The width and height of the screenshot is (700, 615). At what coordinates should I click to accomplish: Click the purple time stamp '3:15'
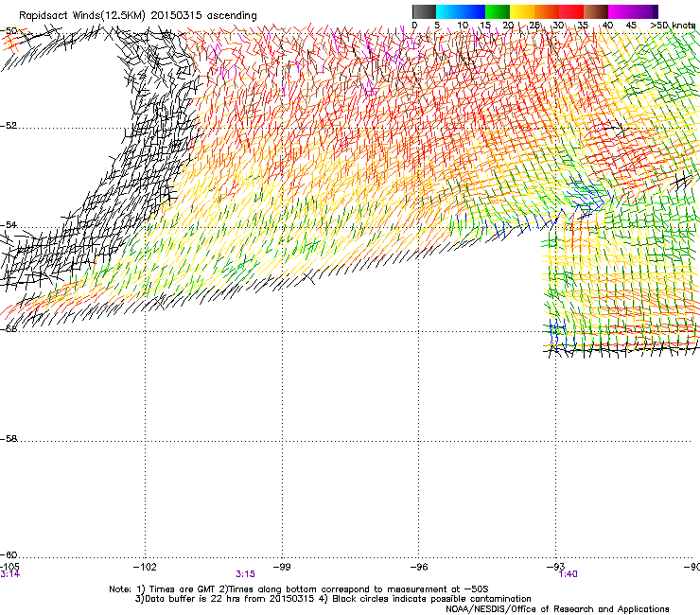click(x=246, y=574)
